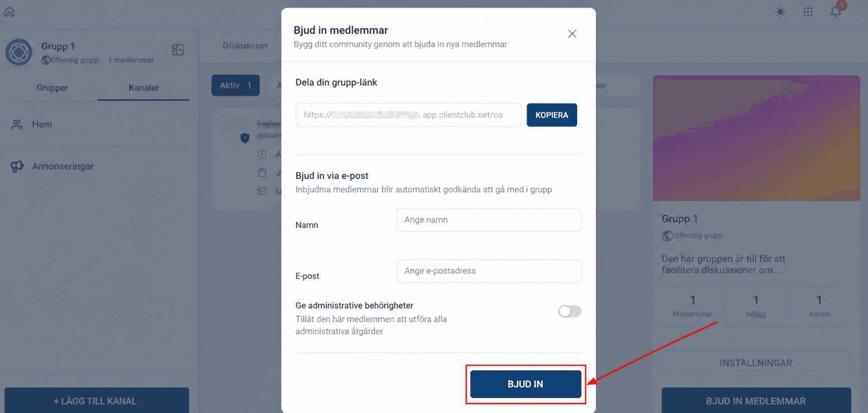
Task: Click the group link URL field
Action: [408, 115]
